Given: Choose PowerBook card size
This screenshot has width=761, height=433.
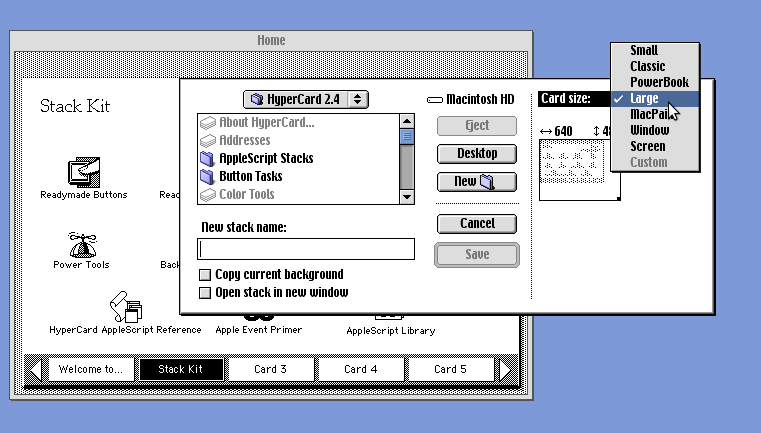Looking at the screenshot, I should (x=655, y=83).
